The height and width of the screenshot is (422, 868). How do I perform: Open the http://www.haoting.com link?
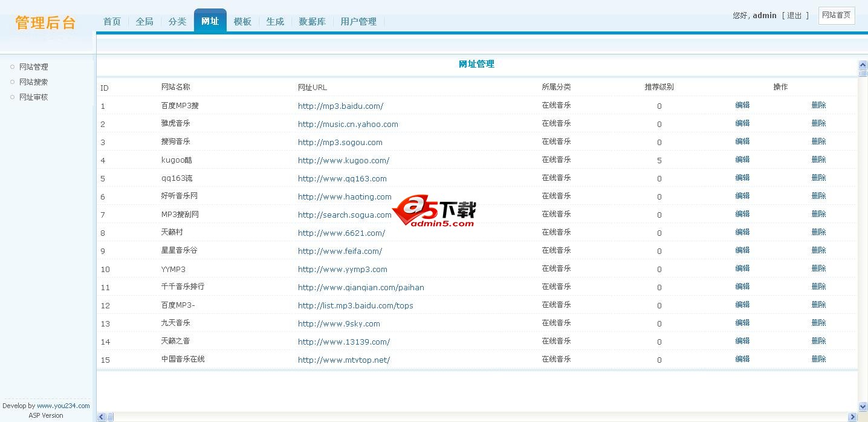(345, 196)
